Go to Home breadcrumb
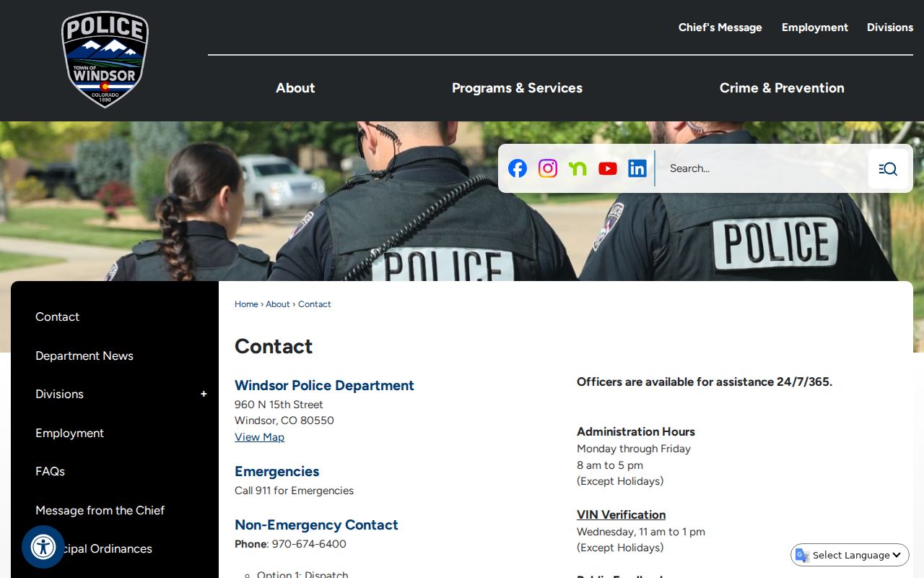 coord(246,304)
